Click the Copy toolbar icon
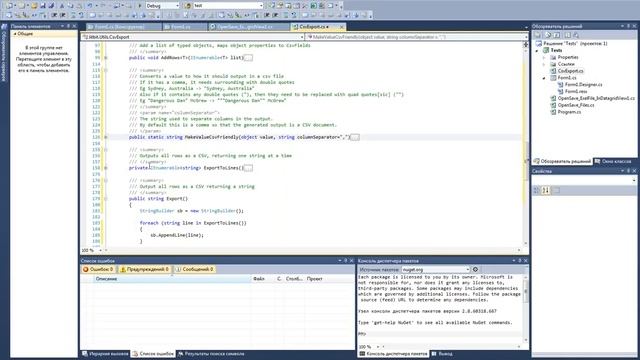The height and width of the screenshot is (360, 640). click(70, 6)
